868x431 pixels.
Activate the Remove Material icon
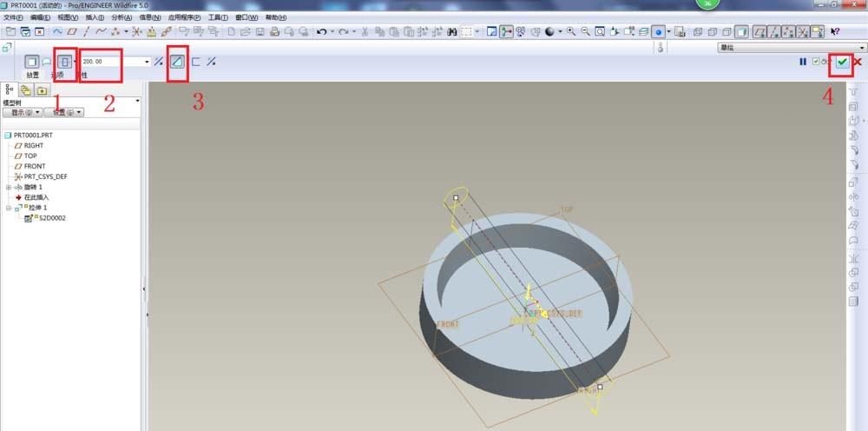click(x=176, y=62)
